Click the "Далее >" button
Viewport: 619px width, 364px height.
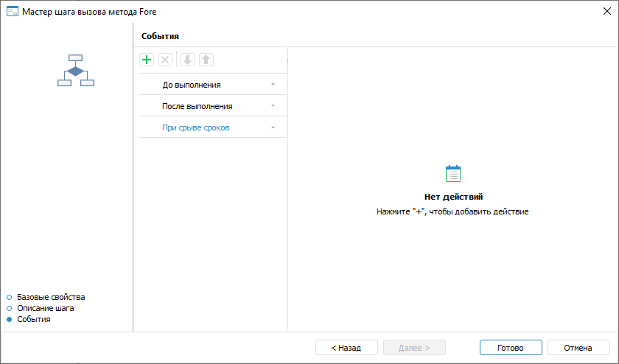point(415,348)
